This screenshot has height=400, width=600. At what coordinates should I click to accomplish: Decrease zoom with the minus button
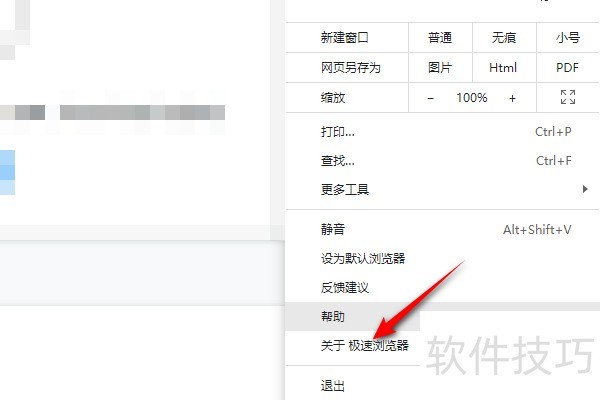430,98
